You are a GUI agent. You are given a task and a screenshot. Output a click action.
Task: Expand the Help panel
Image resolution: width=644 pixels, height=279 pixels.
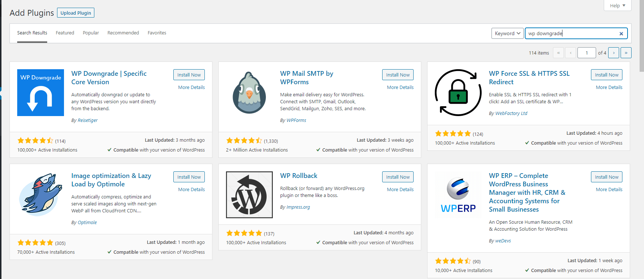pos(617,5)
